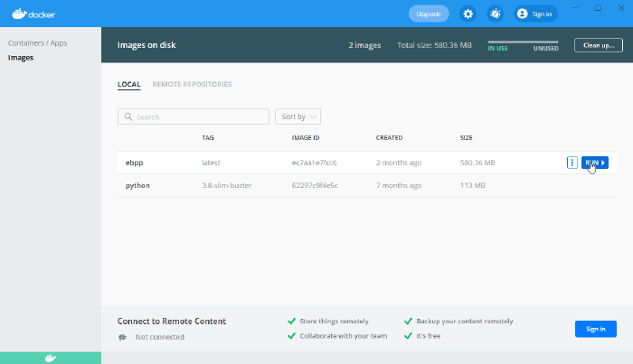633x364 pixels.
Task: Run the ebpp image
Action: (594, 163)
